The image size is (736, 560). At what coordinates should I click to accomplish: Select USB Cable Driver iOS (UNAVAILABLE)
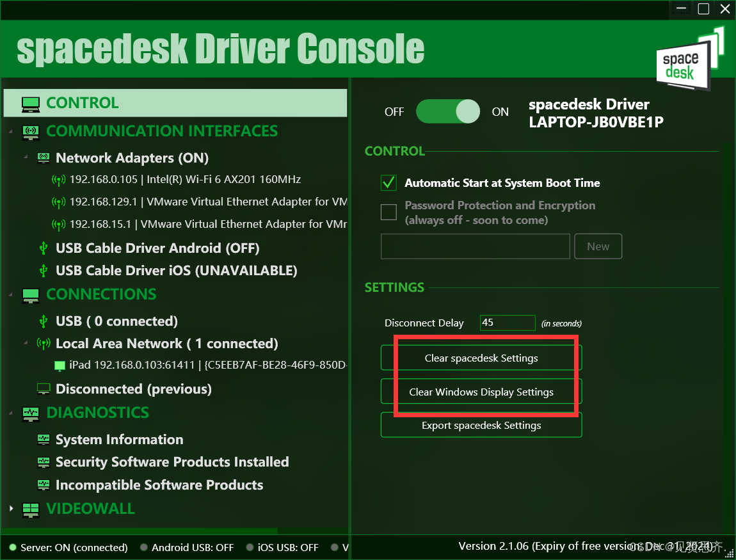(177, 270)
